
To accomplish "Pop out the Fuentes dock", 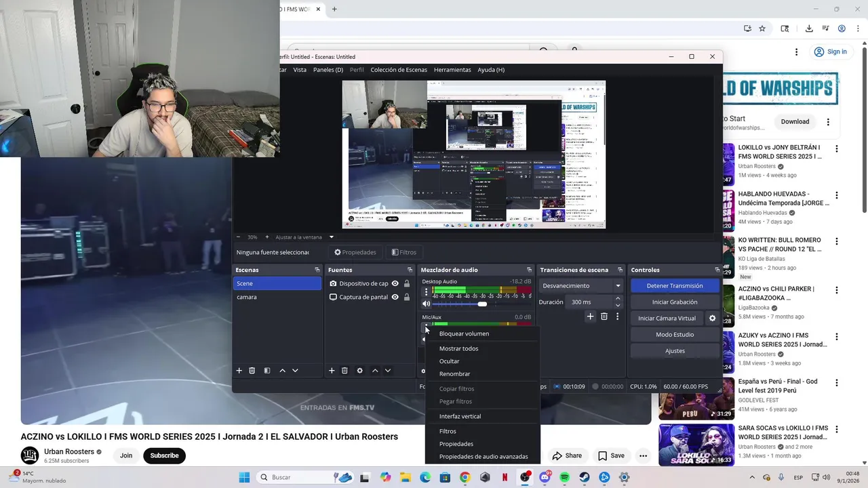I will (410, 270).
